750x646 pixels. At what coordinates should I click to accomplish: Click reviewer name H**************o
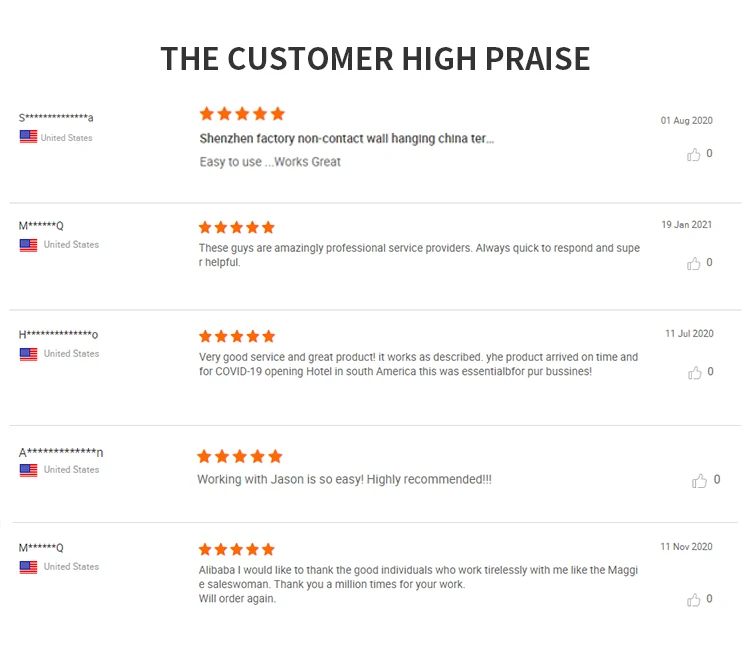[58, 334]
